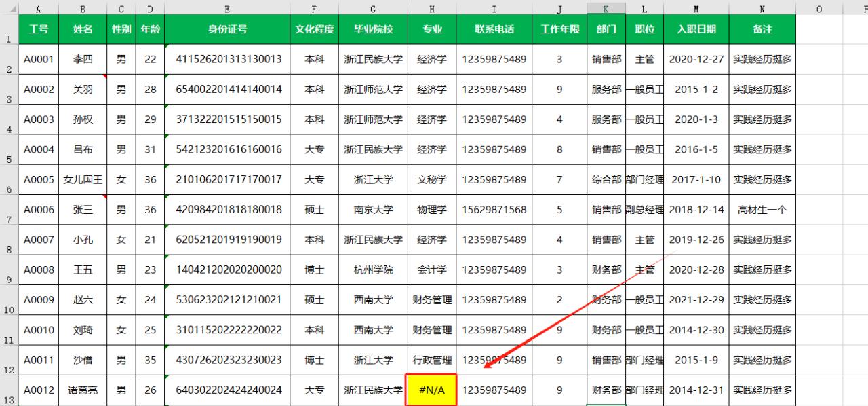
Task: Select the 南京大学 cell
Action: click(x=373, y=210)
